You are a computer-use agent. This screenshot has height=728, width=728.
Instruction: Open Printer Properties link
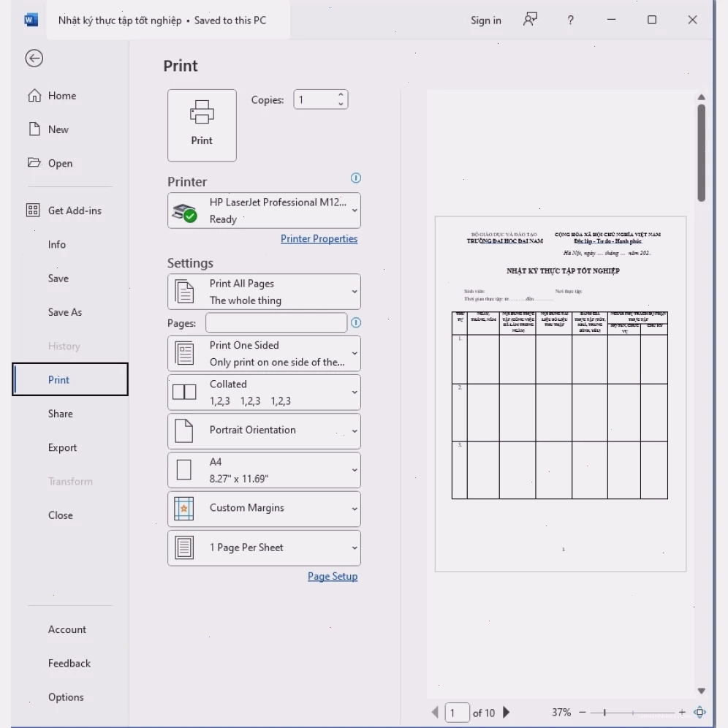[x=319, y=238]
